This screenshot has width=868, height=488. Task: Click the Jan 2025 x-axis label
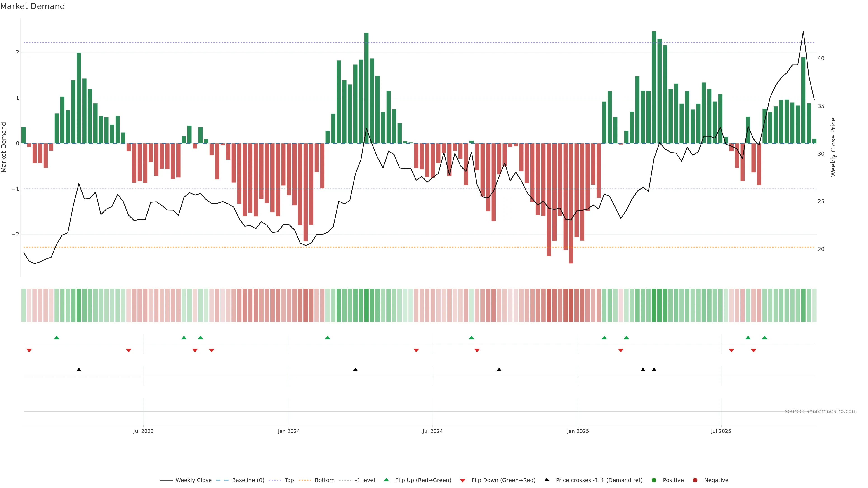pos(578,431)
